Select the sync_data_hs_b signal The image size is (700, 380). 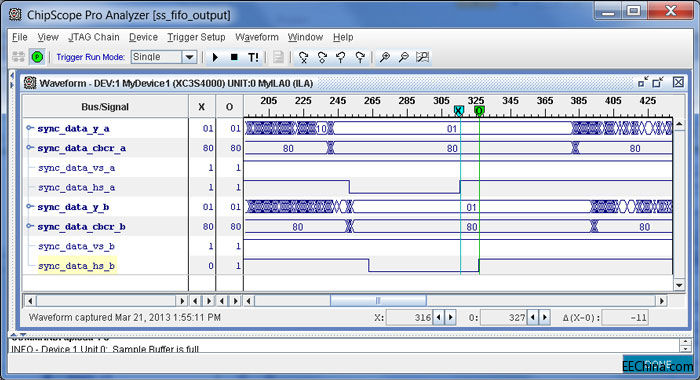point(76,266)
